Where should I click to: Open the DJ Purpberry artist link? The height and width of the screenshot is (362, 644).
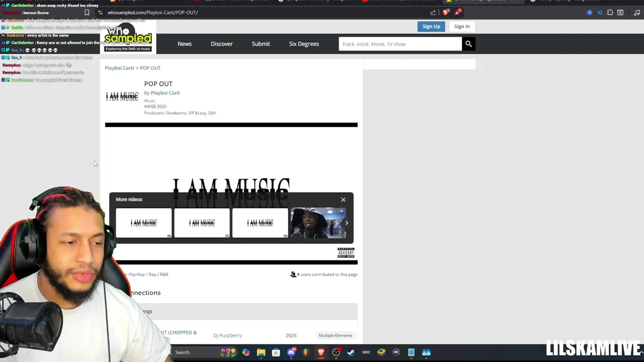(x=227, y=335)
